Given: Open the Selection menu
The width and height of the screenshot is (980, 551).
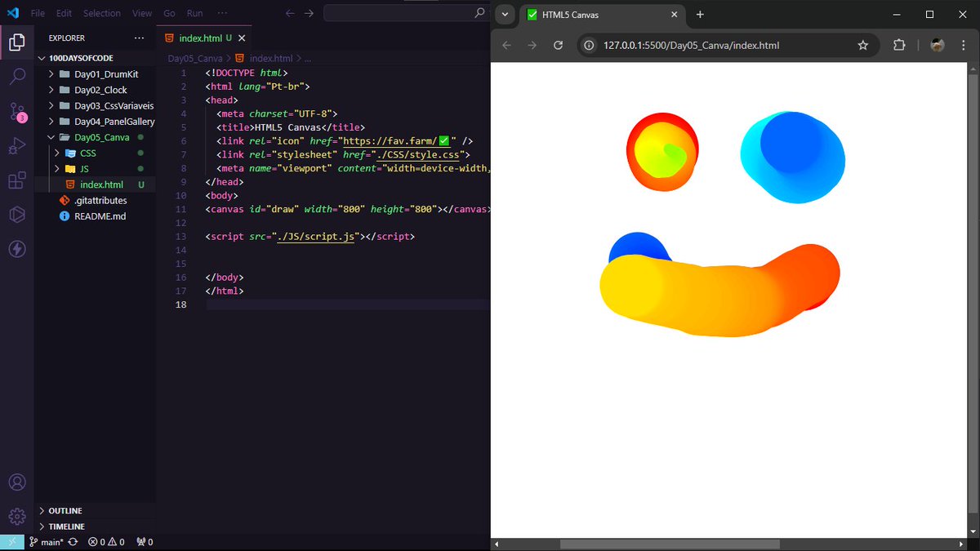Looking at the screenshot, I should pos(101,13).
